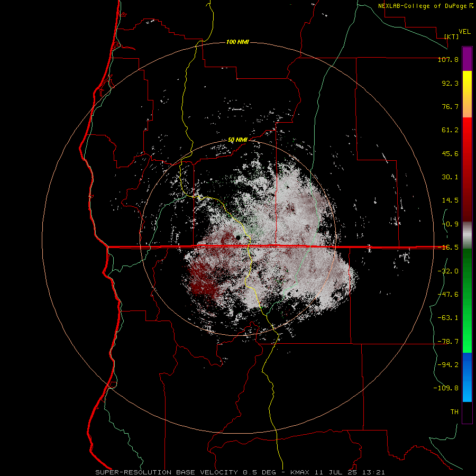
Task: Click the Super-Resolution Base Velocity caption
Action: tap(240, 472)
